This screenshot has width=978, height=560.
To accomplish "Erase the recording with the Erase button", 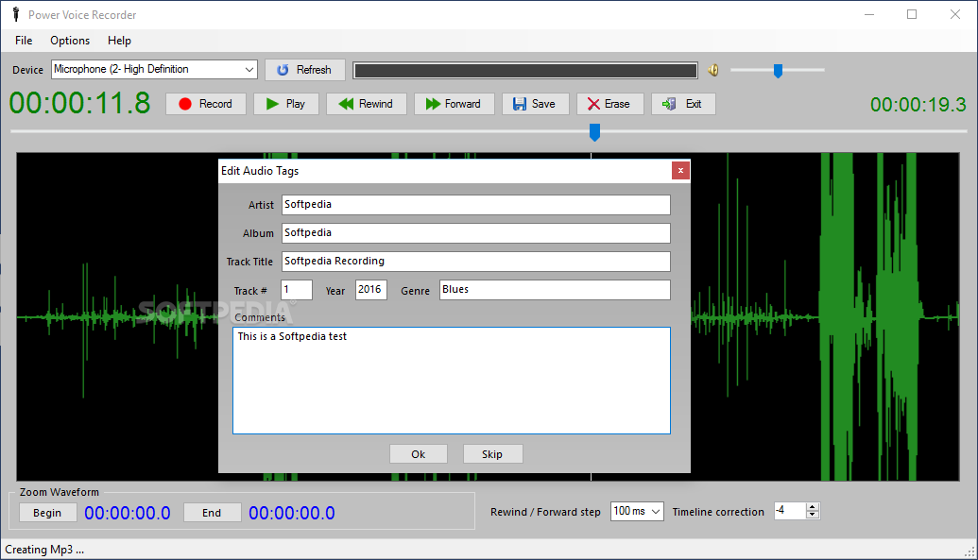I will coord(609,104).
